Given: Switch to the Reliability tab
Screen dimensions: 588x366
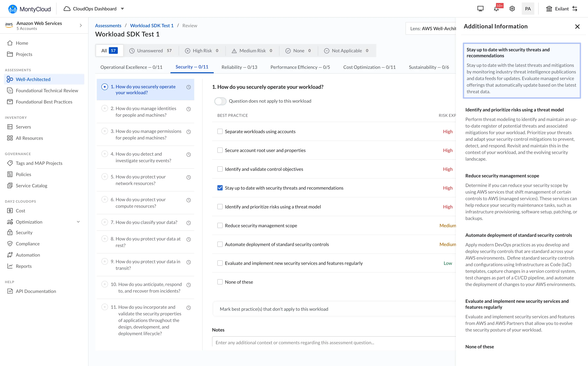Looking at the screenshot, I should coord(239,67).
